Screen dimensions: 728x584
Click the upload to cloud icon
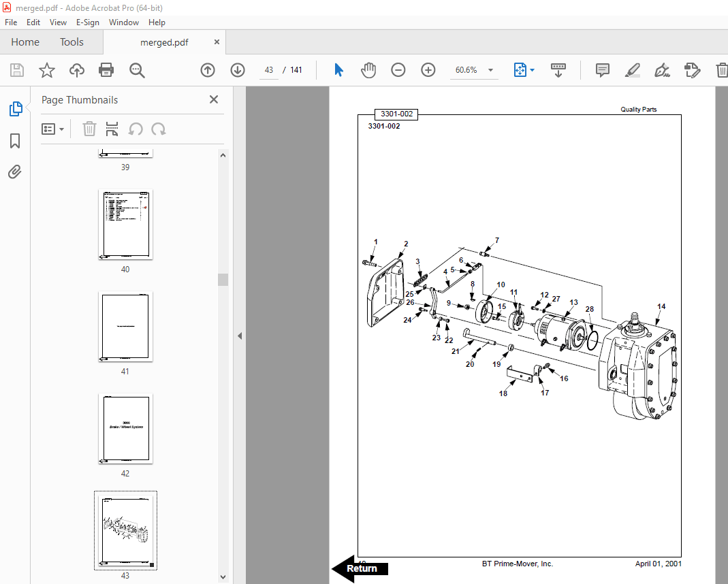[x=77, y=70]
